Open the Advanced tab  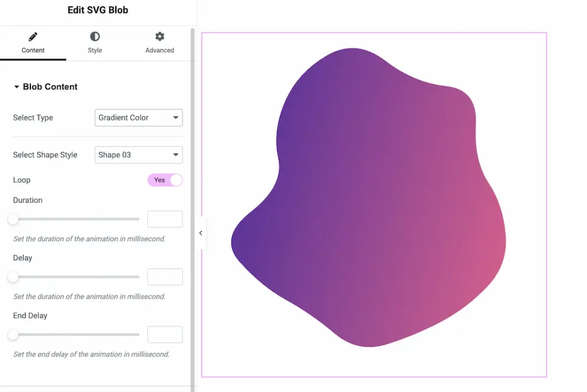159,43
